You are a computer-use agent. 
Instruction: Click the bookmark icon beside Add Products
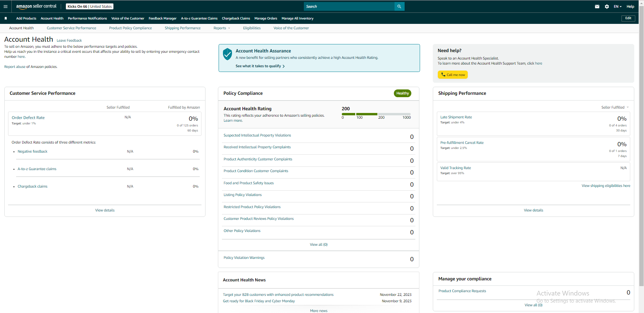tap(6, 18)
